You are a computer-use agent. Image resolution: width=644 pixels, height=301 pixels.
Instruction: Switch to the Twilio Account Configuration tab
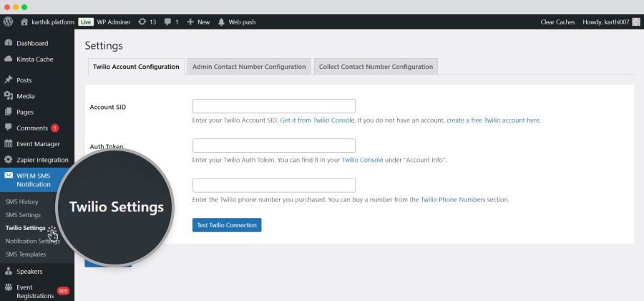point(136,67)
